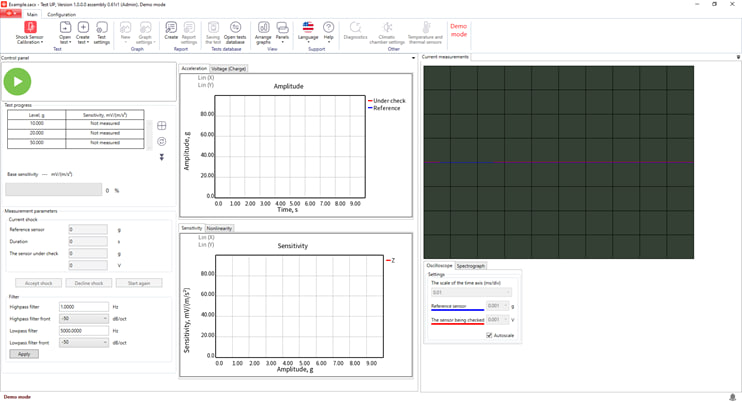The image size is (742, 402).
Task: Switch to the Oscilloscope tab
Action: [439, 265]
